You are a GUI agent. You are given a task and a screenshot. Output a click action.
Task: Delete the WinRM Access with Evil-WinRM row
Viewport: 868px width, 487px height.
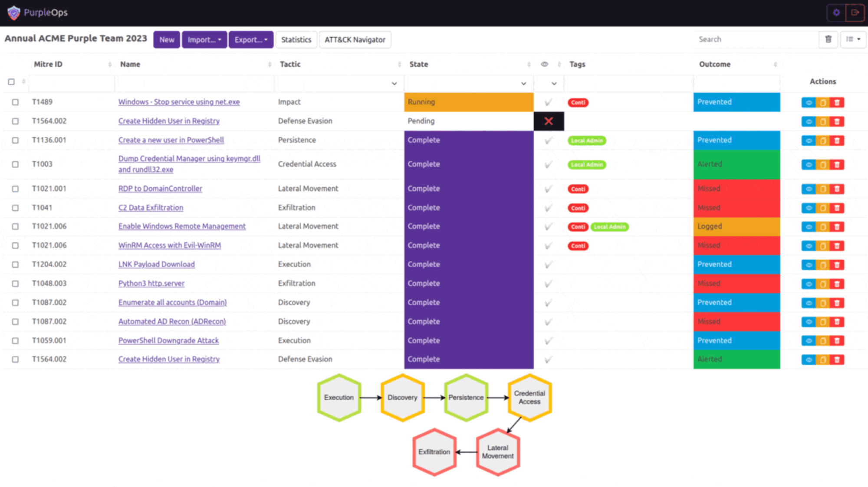pos(837,246)
